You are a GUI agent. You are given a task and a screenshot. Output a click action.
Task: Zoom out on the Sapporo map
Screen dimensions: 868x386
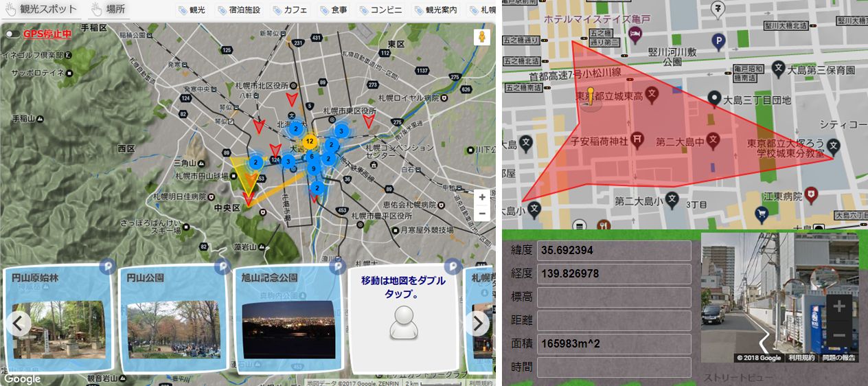482,213
